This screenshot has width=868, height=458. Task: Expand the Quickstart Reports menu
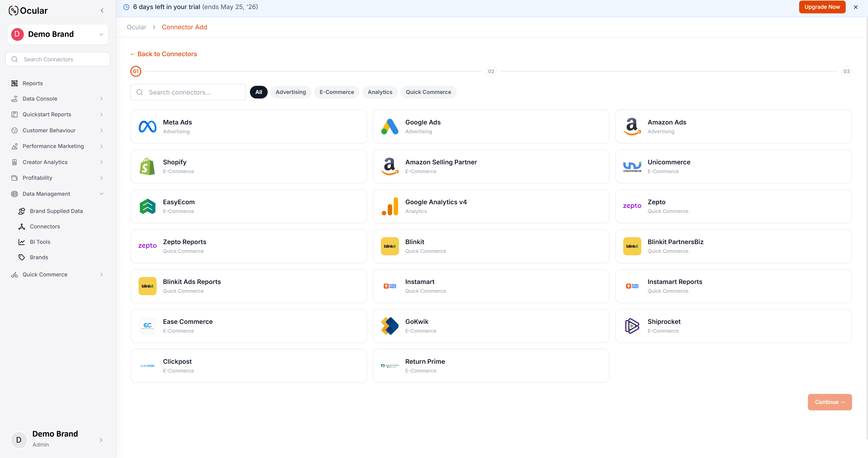[x=58, y=115]
